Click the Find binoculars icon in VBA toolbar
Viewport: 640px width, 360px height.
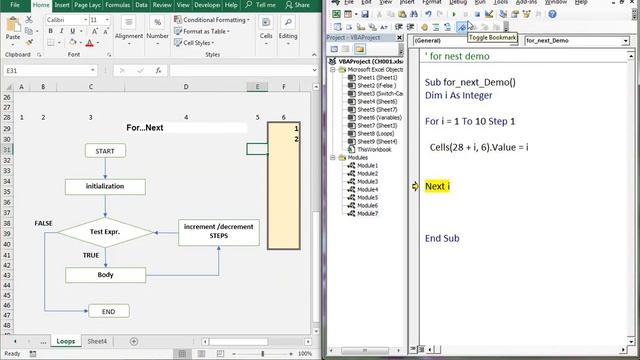414,14
